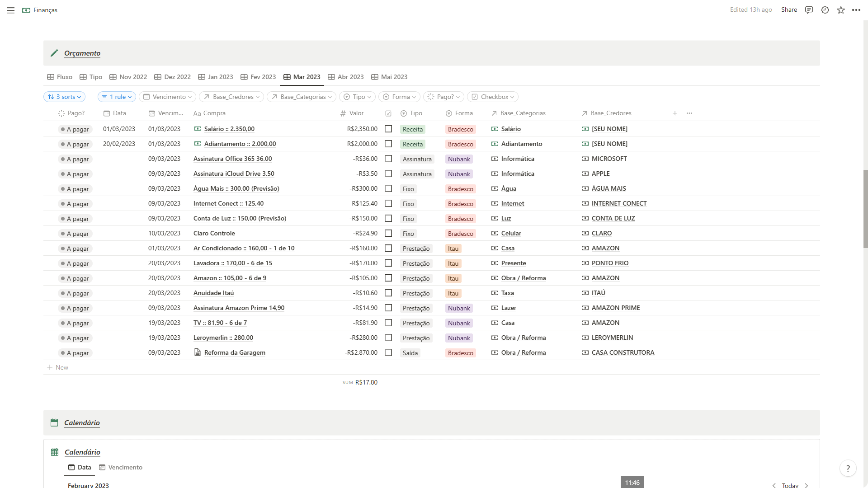Check the Claro Controle row checkbox

tap(388, 233)
